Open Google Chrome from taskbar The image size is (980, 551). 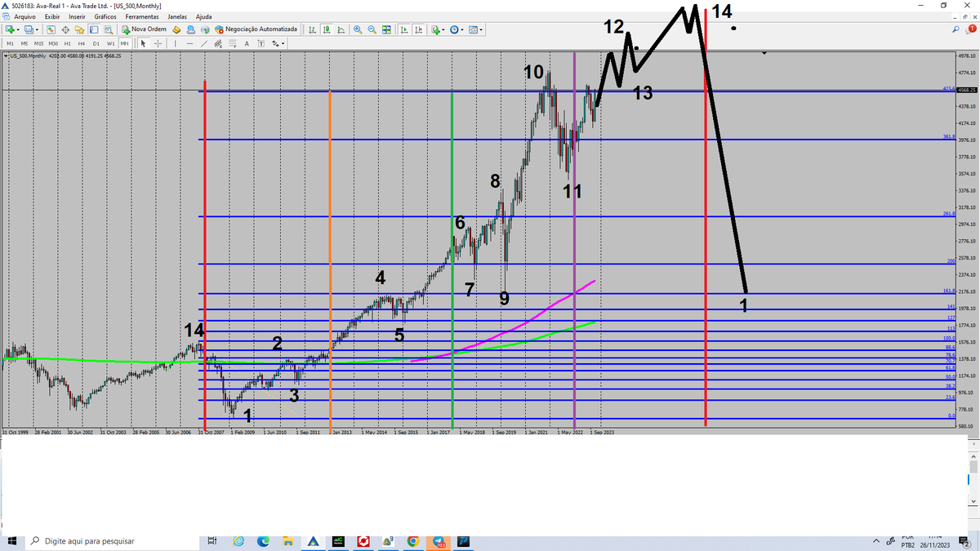coord(413,541)
